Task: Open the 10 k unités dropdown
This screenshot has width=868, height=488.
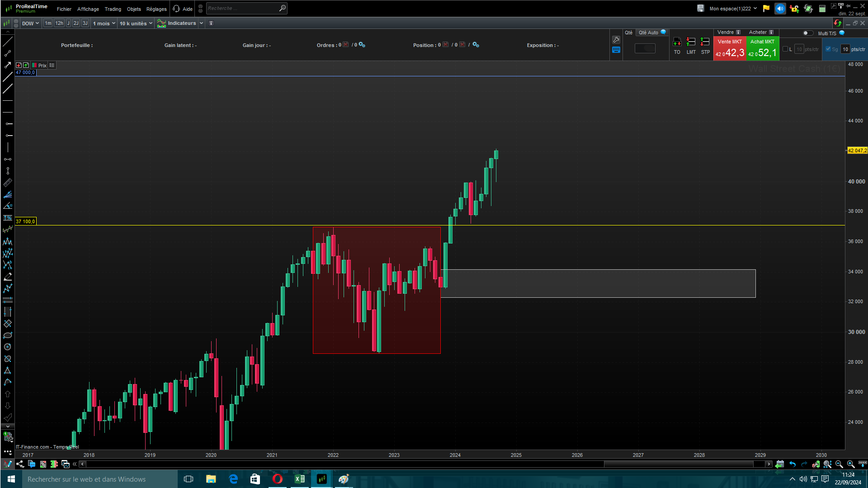Action: click(136, 23)
